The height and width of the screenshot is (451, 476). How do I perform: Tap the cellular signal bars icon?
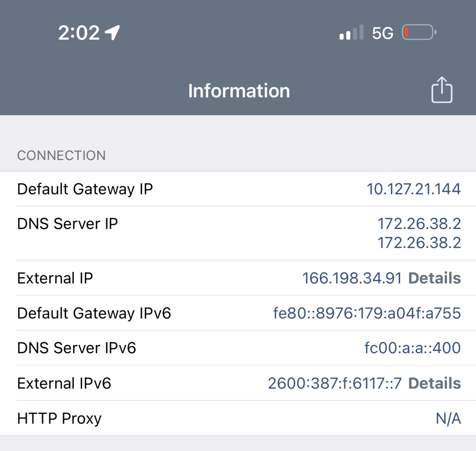pyautogui.click(x=351, y=33)
